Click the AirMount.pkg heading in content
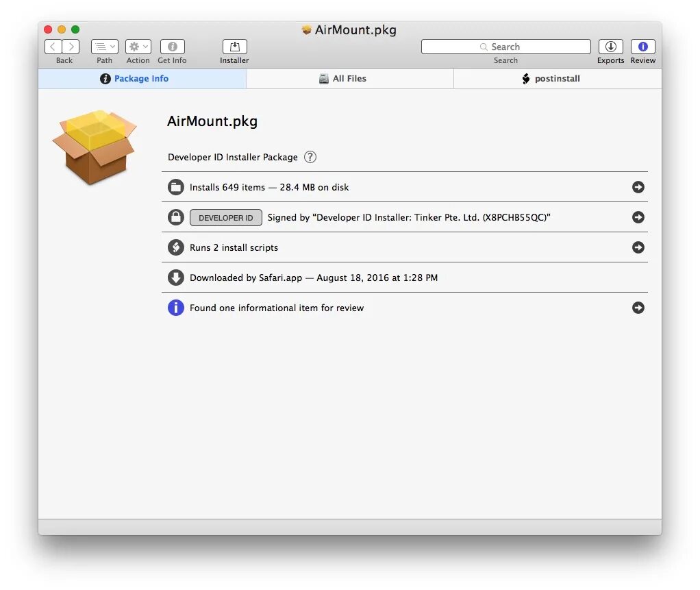The height and width of the screenshot is (590, 700). (x=212, y=121)
